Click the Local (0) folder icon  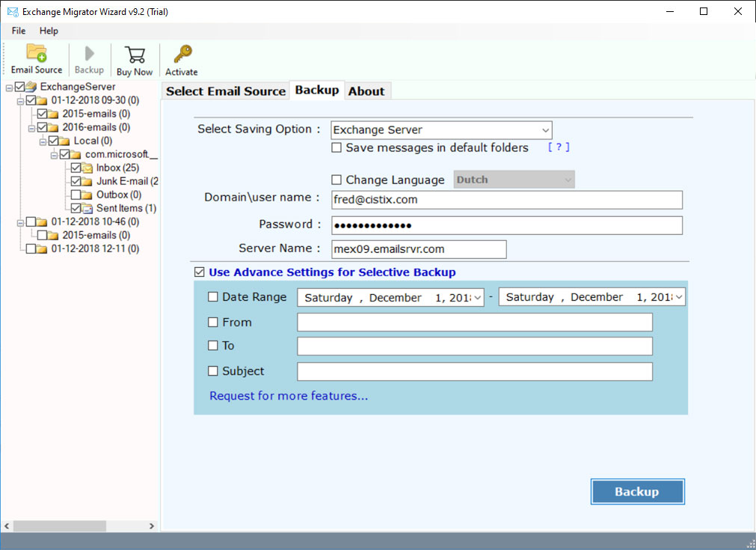click(64, 141)
